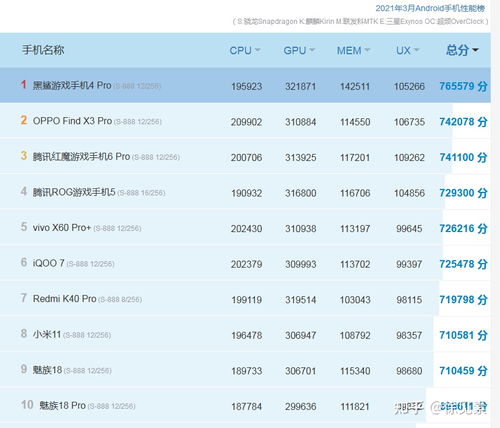Click GPU score 321871

coord(300,87)
